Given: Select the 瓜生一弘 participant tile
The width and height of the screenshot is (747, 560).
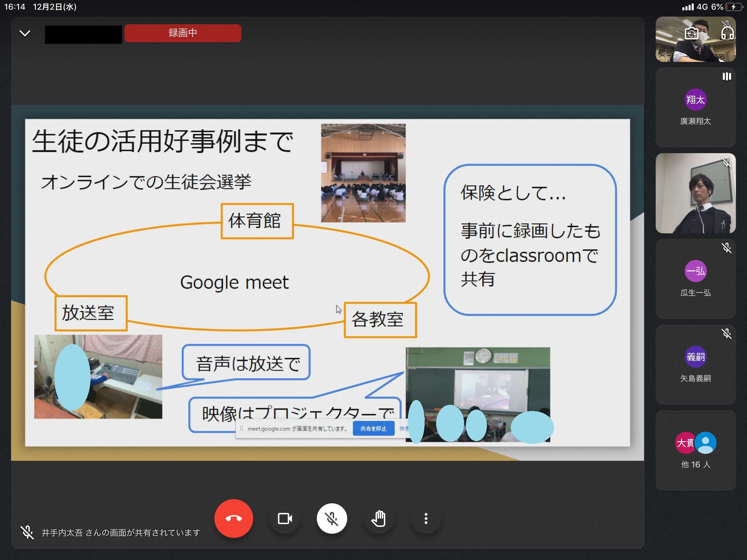Looking at the screenshot, I should pyautogui.click(x=695, y=279).
